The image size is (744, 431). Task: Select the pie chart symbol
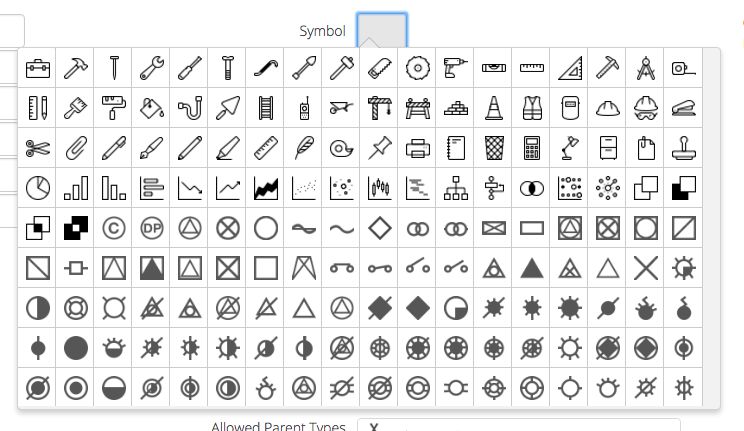[x=37, y=188]
